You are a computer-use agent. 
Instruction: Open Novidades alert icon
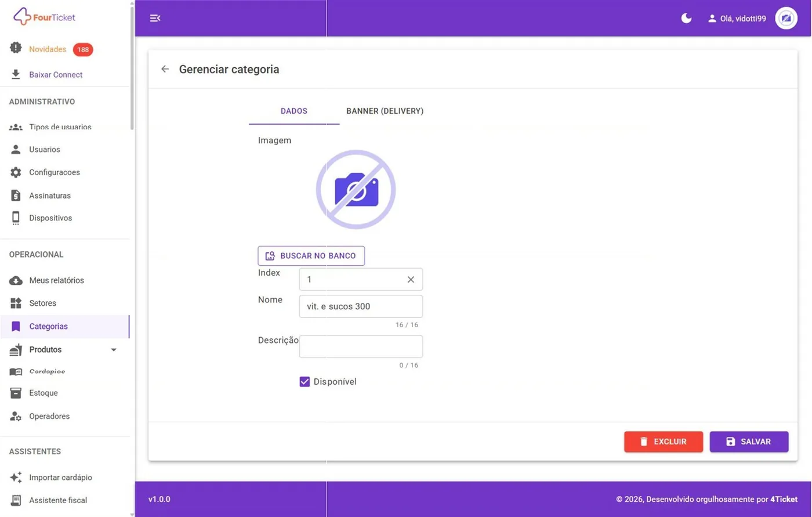coord(16,48)
